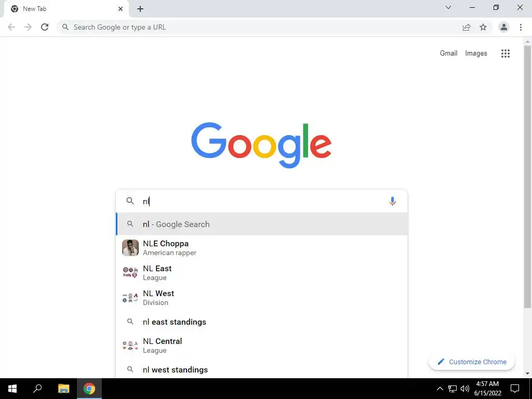Select 'nl east standings' suggestion
This screenshot has width=532, height=399.
(x=262, y=322)
